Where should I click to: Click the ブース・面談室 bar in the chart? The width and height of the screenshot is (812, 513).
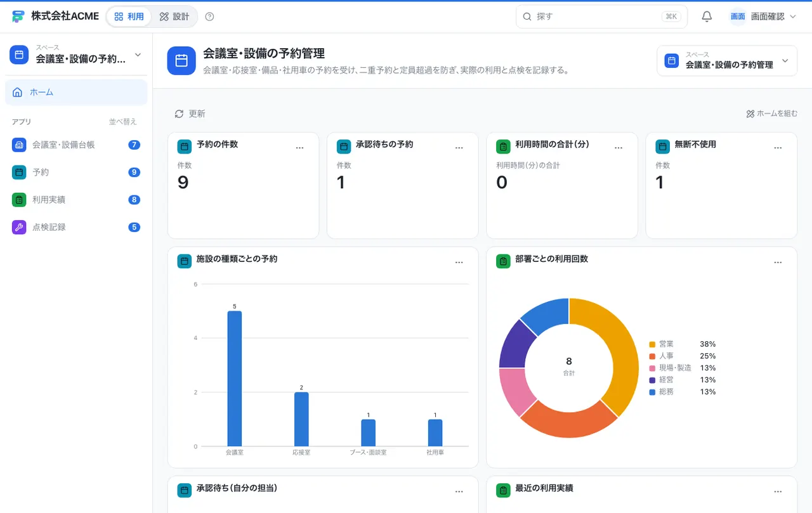[368, 432]
